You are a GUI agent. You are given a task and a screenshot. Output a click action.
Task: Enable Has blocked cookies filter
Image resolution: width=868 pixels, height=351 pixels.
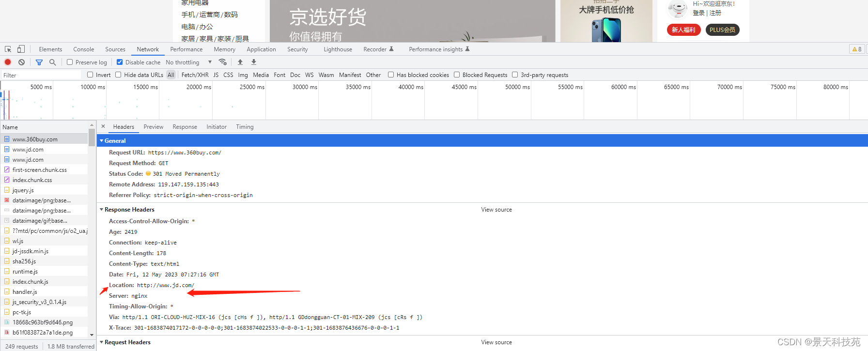391,75
